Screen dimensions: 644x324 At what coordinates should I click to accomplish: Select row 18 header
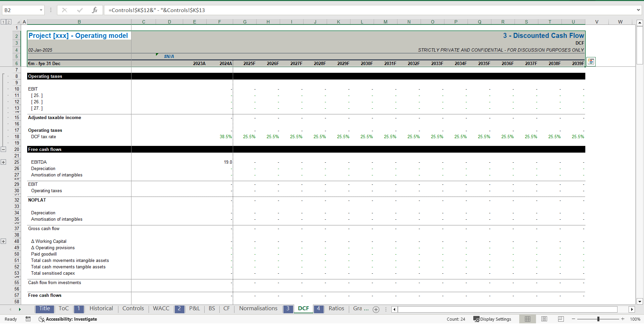point(17,137)
